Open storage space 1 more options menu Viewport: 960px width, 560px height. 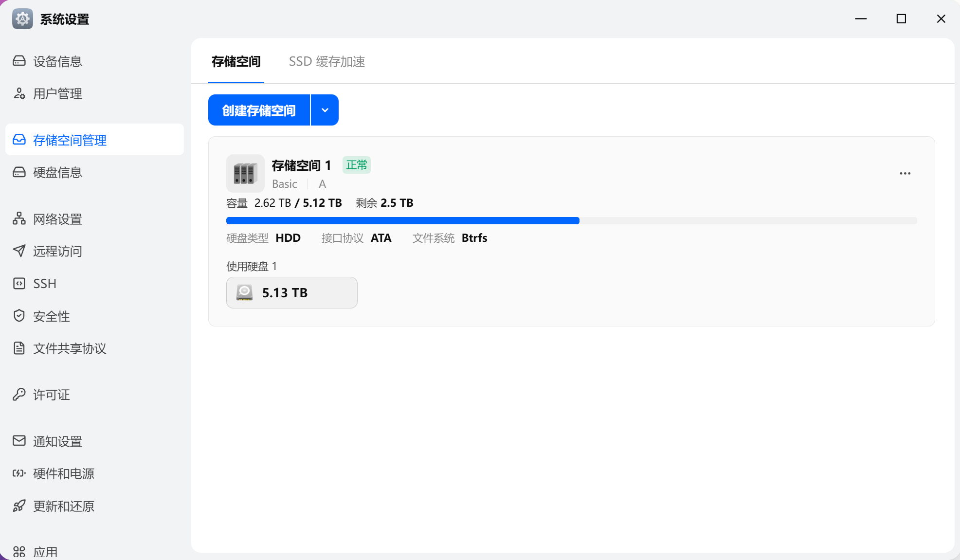pos(905,174)
